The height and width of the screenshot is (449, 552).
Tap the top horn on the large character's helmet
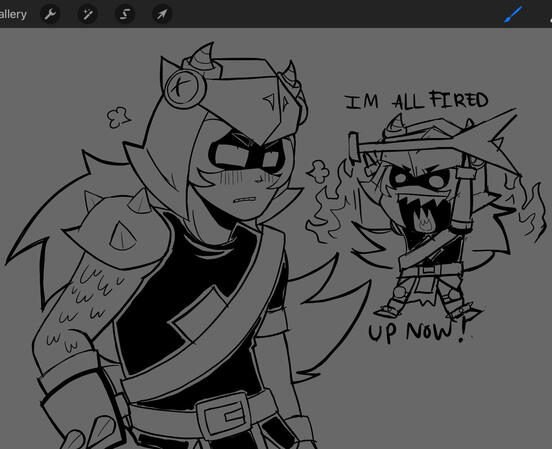click(x=203, y=56)
